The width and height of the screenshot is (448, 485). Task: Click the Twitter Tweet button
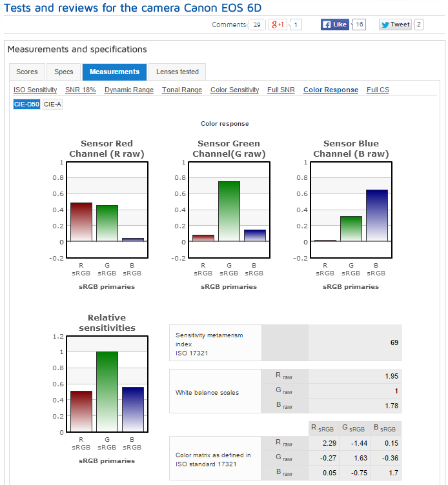click(x=395, y=25)
